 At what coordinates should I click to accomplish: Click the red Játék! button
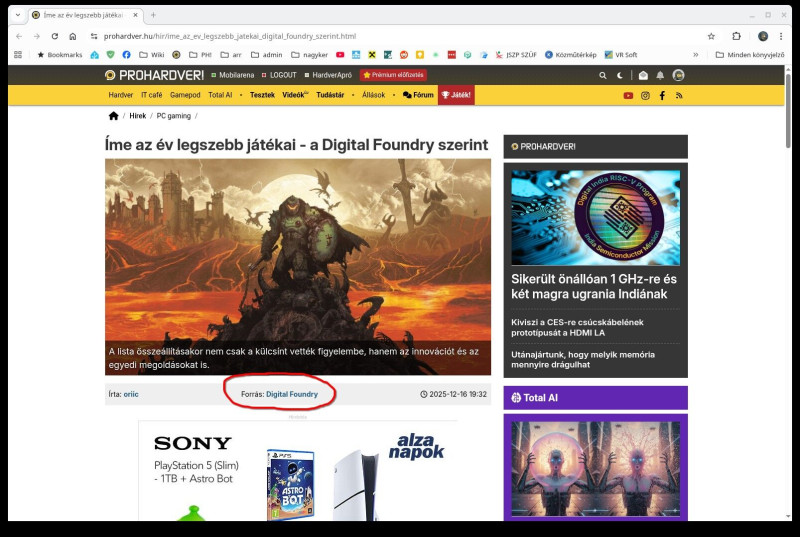(456, 95)
